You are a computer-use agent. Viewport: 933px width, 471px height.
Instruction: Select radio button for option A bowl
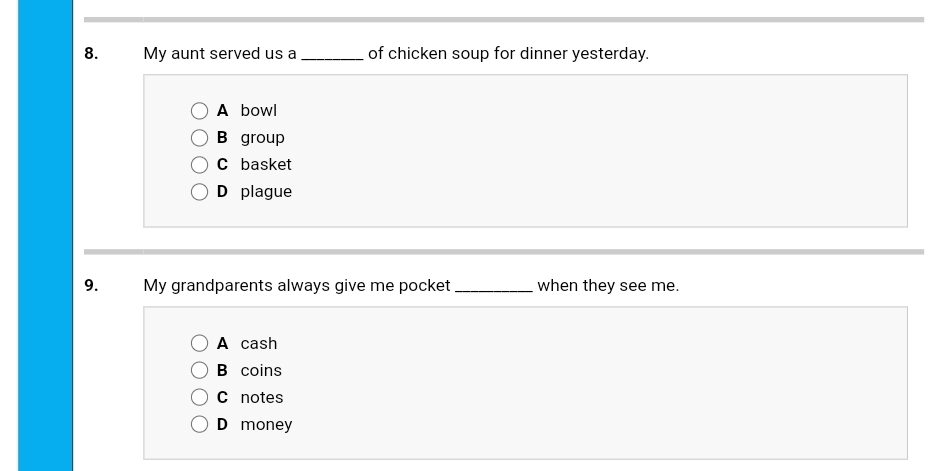tap(200, 111)
